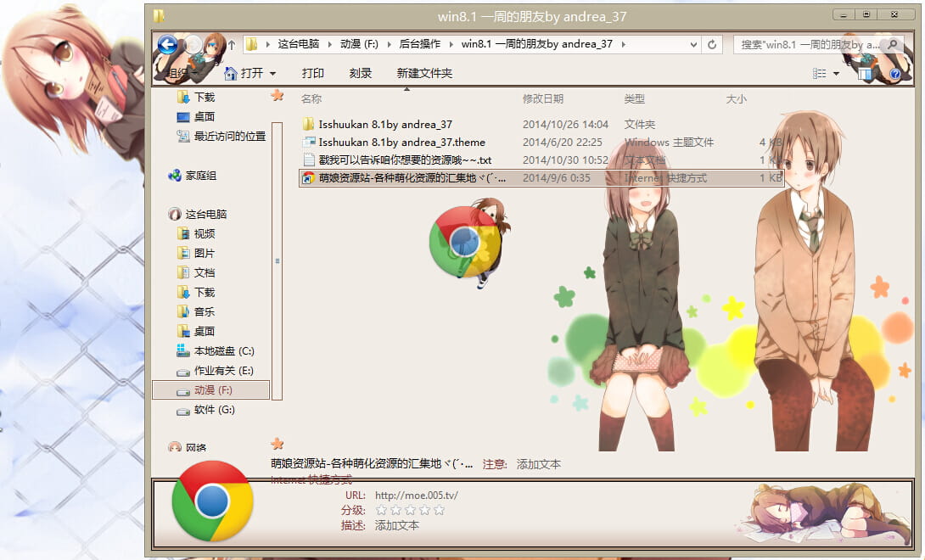
Task: Select the 萌娘资源站 Internet shortcut file
Action: (541, 177)
